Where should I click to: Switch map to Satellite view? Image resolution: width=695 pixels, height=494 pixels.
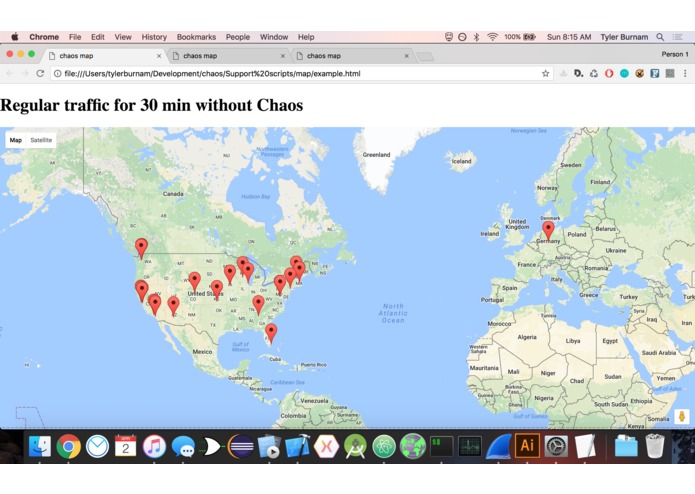click(x=41, y=140)
